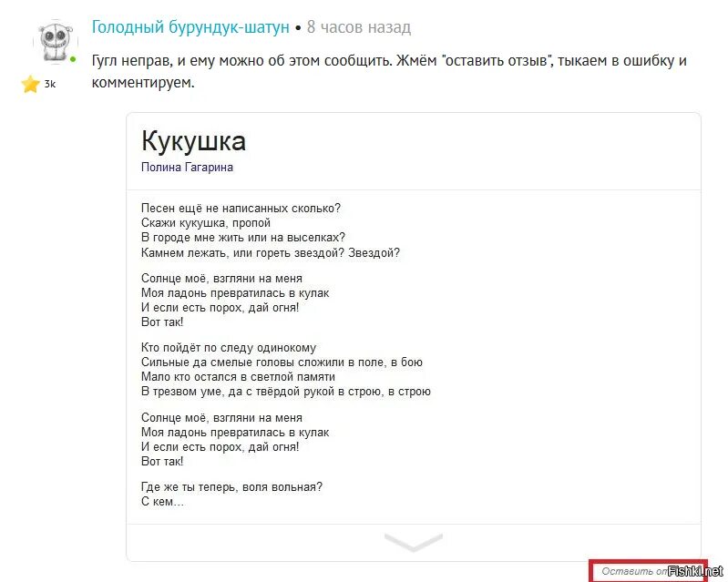
Task: Open profile link Голодный бурундук-шатун
Action: (x=190, y=27)
